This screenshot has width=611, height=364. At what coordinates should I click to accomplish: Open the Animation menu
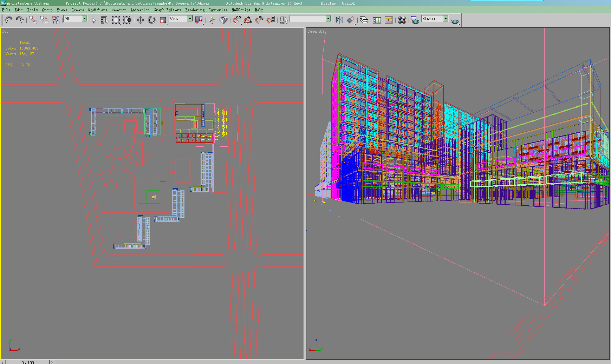(x=140, y=10)
